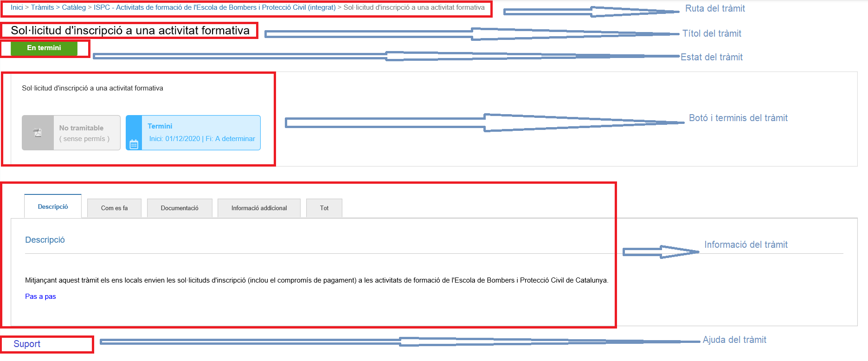
Task: Select the Descripció tab
Action: [53, 207]
